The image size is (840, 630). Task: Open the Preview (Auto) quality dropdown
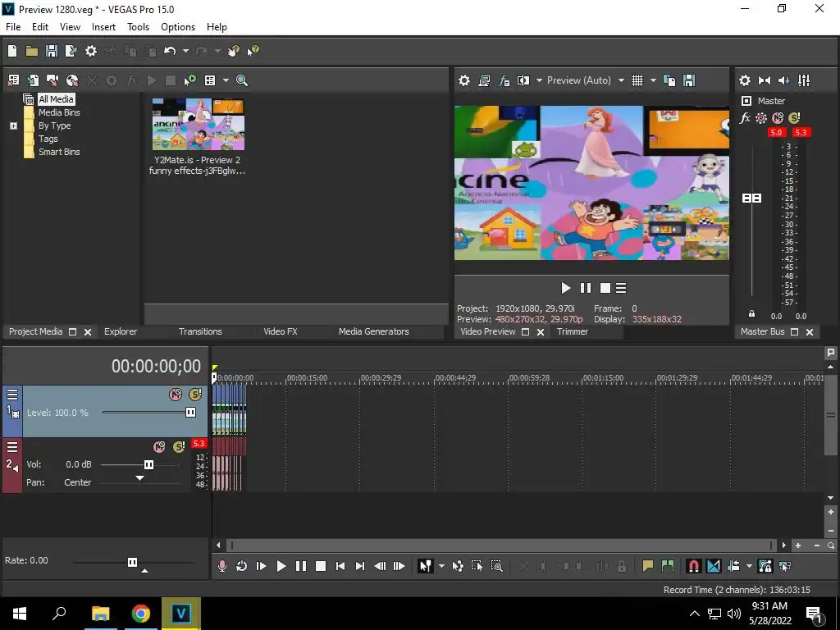[586, 80]
